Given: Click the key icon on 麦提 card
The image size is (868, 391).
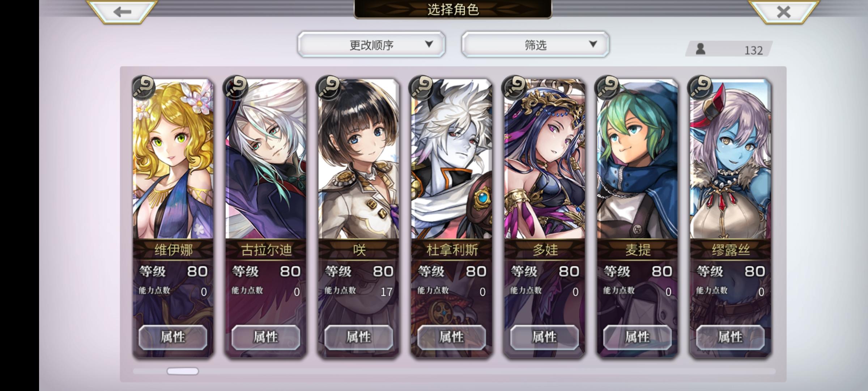Looking at the screenshot, I should tap(608, 87).
